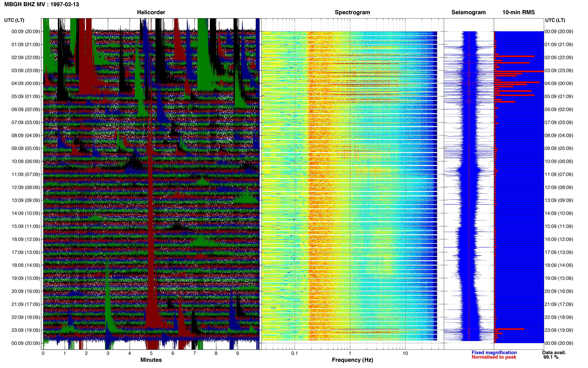This screenshot has width=588, height=368.
Task: Click left time label '17:09 (13:09)'
Action: 26,252
